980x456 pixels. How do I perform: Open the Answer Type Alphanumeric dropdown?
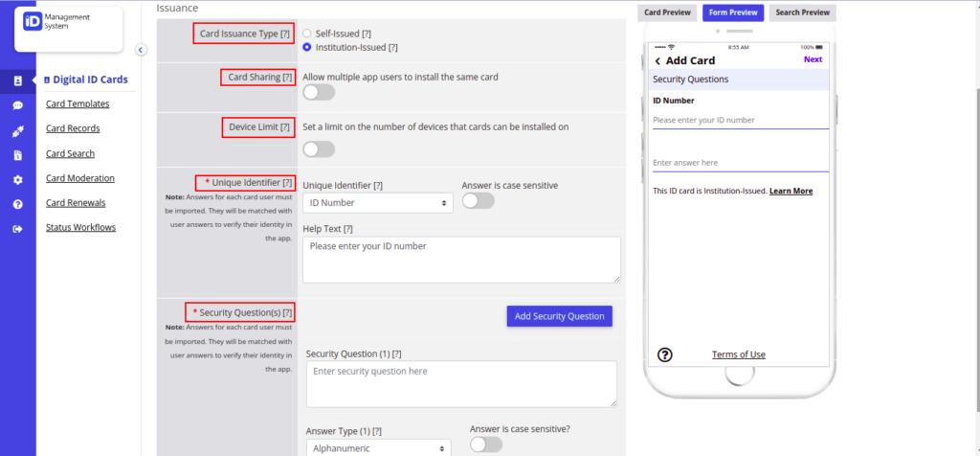point(379,448)
